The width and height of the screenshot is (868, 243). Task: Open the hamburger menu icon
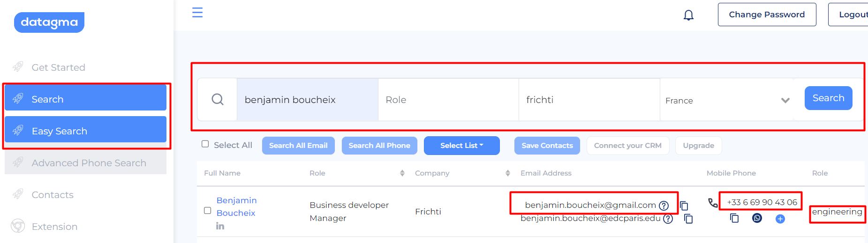click(x=197, y=12)
